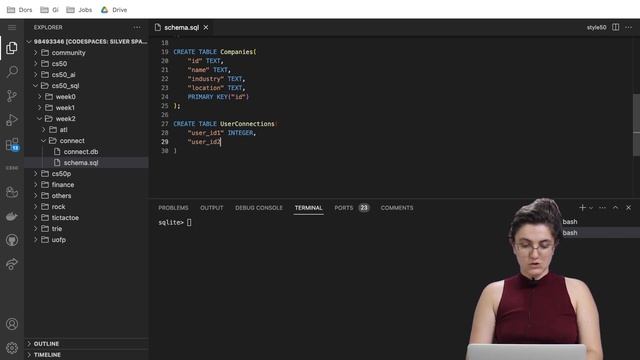
Task: Open the terminal launch profile dropdown arrow
Action: 591,208
